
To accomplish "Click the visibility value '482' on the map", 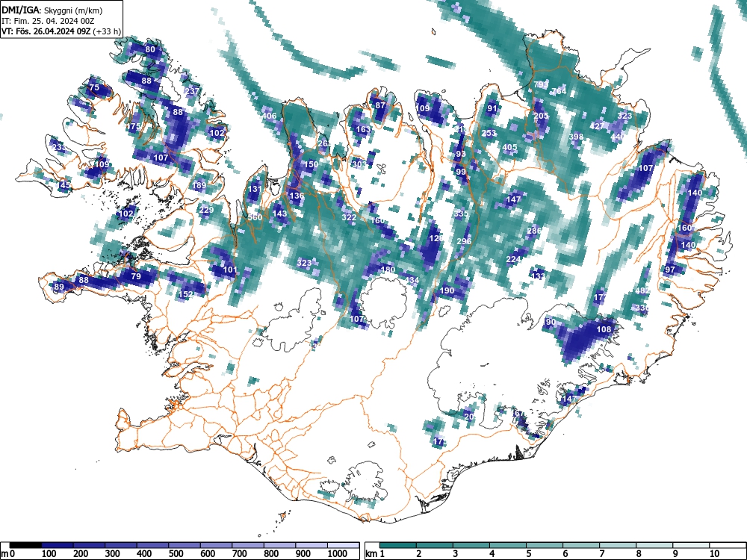I will 642,290.
